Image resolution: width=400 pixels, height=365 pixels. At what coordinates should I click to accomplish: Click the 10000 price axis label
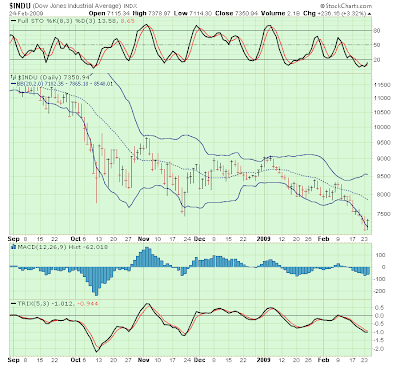click(x=381, y=127)
